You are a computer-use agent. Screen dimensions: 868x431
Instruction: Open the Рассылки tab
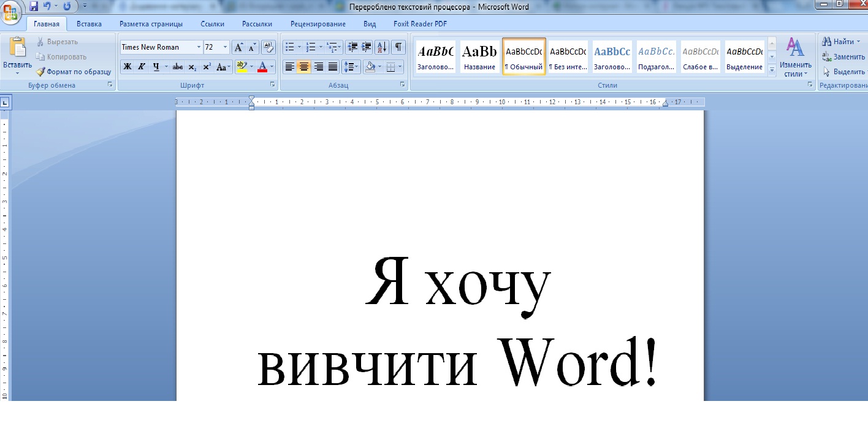pyautogui.click(x=257, y=24)
